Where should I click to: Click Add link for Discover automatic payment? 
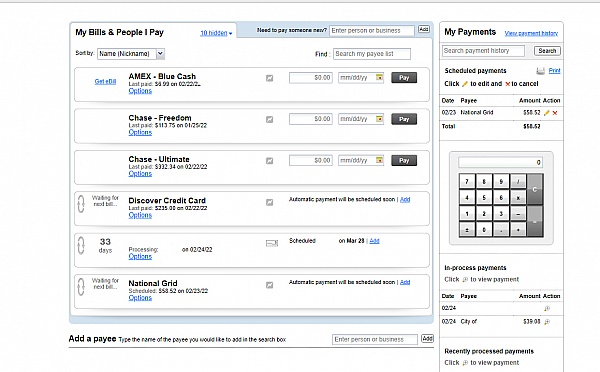(x=405, y=199)
